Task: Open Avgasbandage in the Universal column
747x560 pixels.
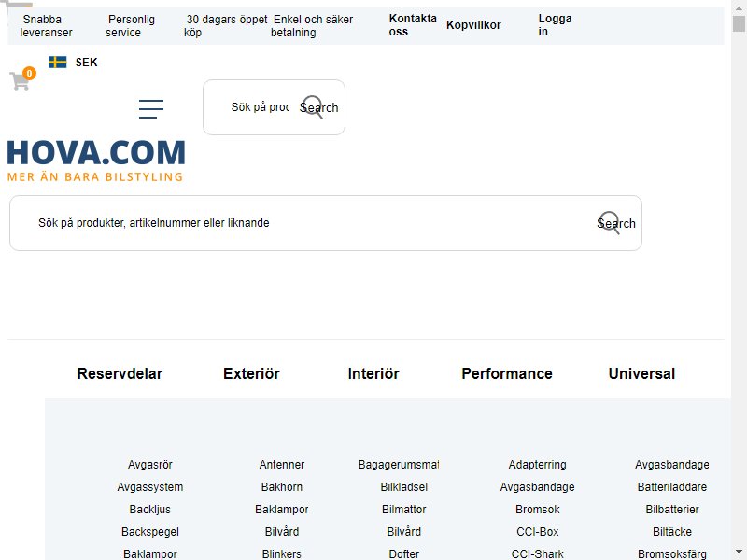Action: point(672,464)
